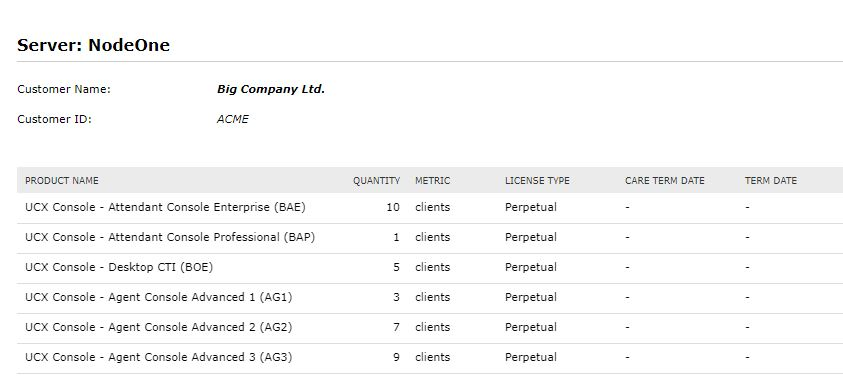Click the LICENSE TYPE column header

click(537, 181)
